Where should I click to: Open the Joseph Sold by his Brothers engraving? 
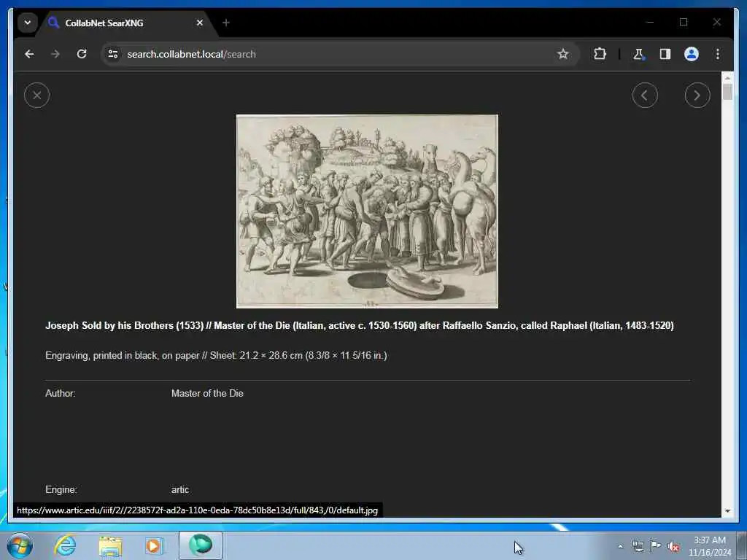coord(367,211)
